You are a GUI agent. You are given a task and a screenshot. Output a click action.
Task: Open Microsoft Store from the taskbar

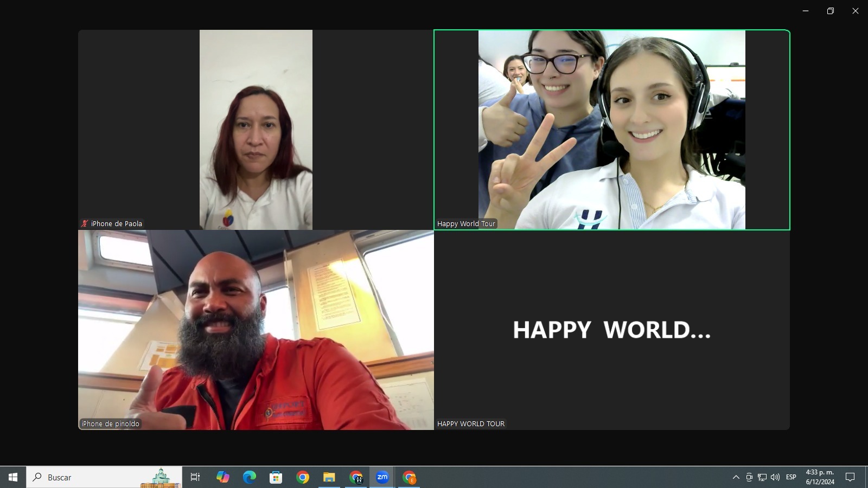coord(276,477)
